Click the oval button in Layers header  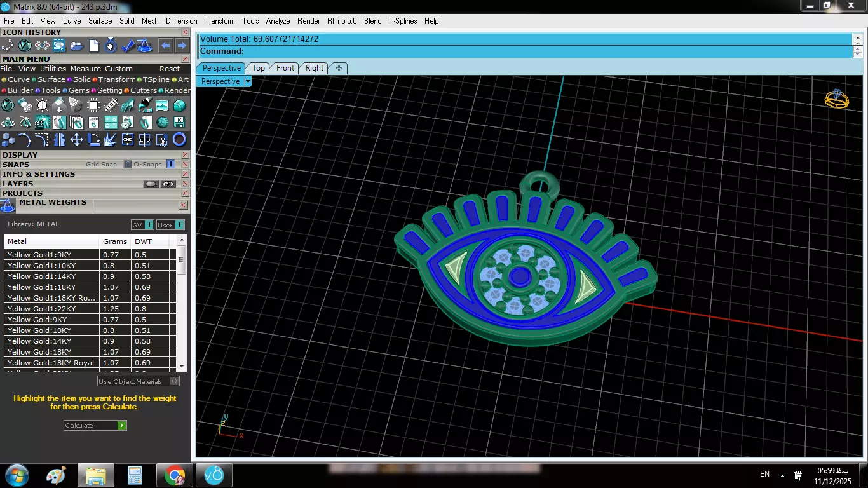151,184
